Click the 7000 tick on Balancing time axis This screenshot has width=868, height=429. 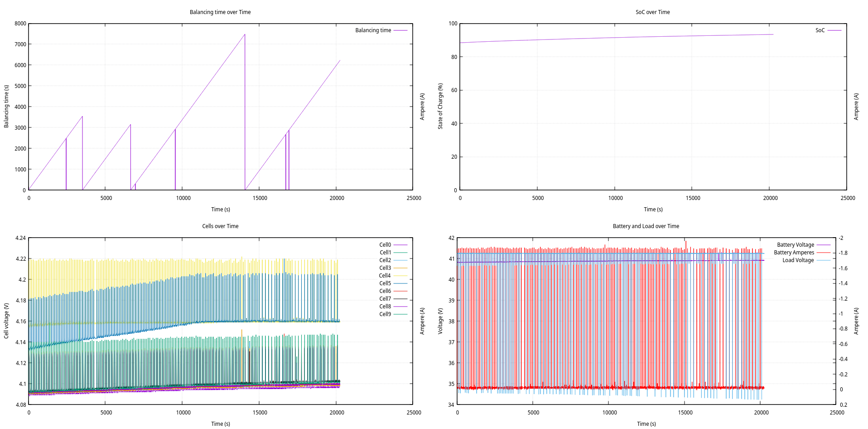20,44
